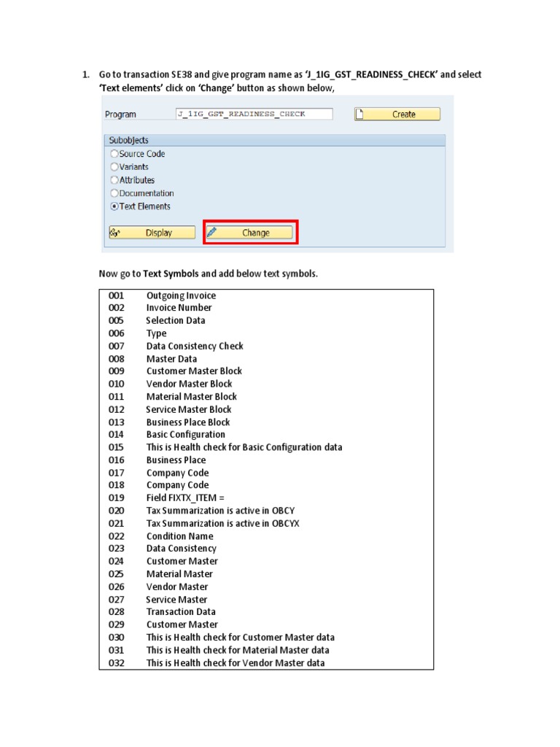
Task: Click 'Vendor Master Block' text
Action: click(190, 384)
